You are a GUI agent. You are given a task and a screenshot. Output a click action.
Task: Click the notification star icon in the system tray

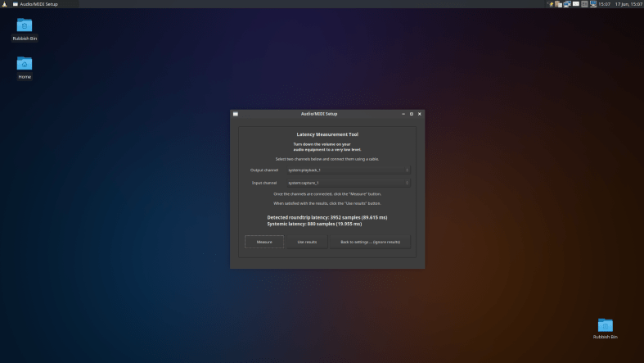551,4
